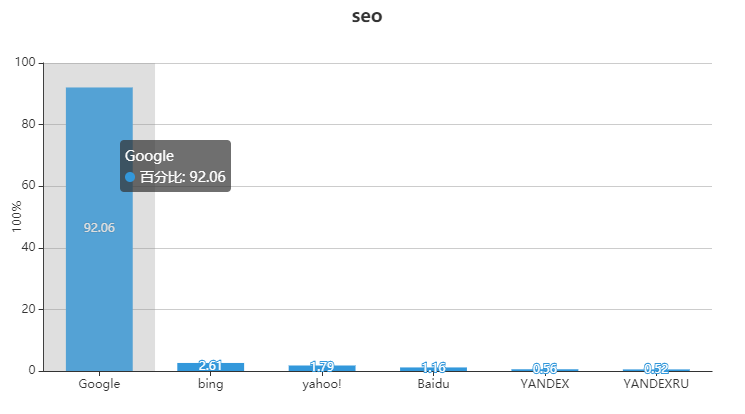Click the 1.79 value label
745x414 pixels.
322,366
